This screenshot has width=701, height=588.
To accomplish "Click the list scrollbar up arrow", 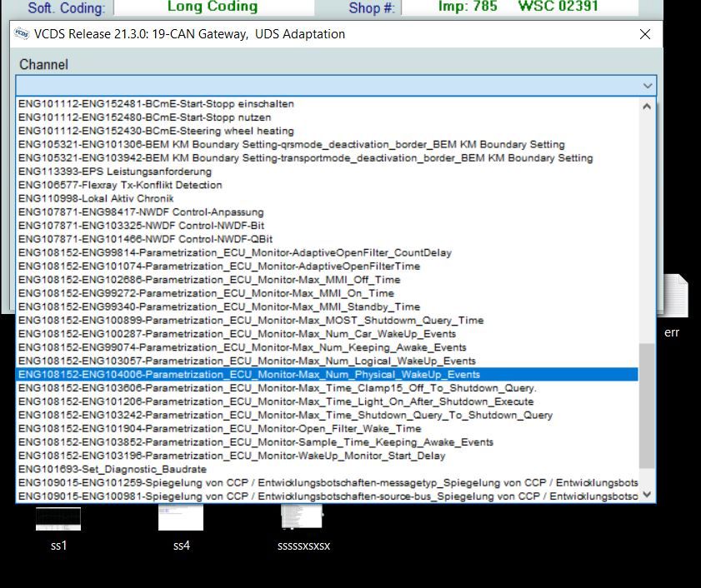I will coord(647,107).
